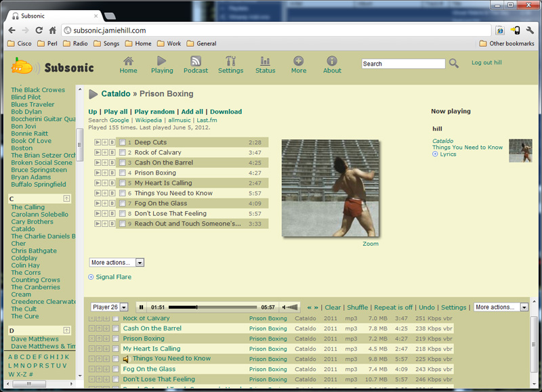Shuffle the playlist
Viewport: 542px width, 392px height.
358,307
